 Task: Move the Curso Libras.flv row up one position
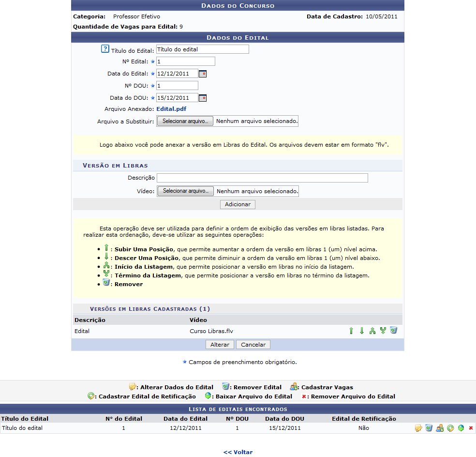[351, 331]
